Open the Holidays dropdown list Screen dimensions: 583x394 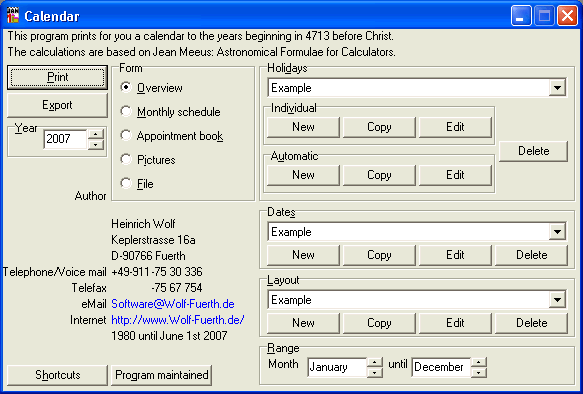pyautogui.click(x=557, y=88)
